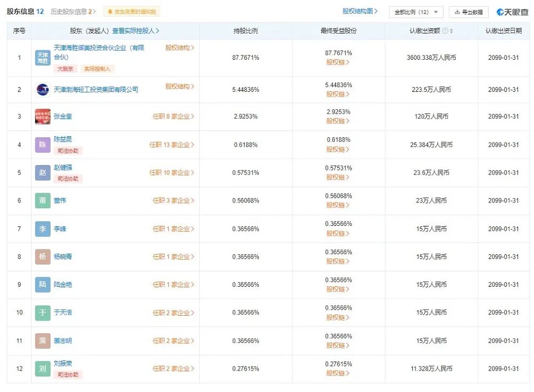
Task: Open 股权链 under 2.9253%
Action: pos(338,121)
